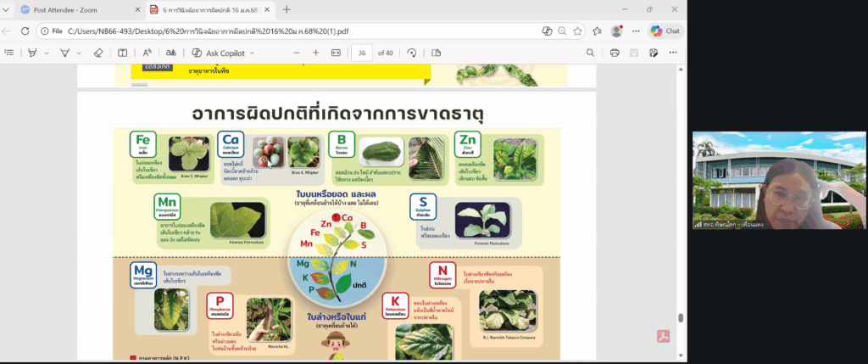868x364 pixels.
Task: Select the Erase tool in PDF toolbar
Action: [97, 53]
